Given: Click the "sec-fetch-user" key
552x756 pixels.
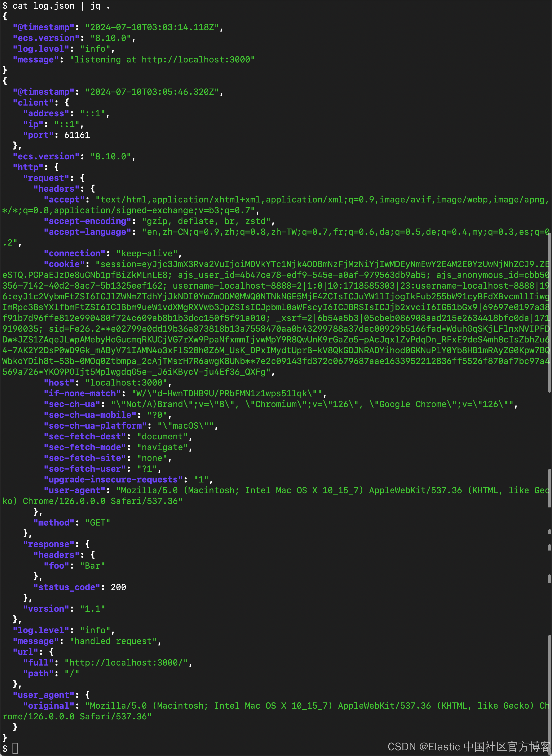Looking at the screenshot, I should coord(85,469).
